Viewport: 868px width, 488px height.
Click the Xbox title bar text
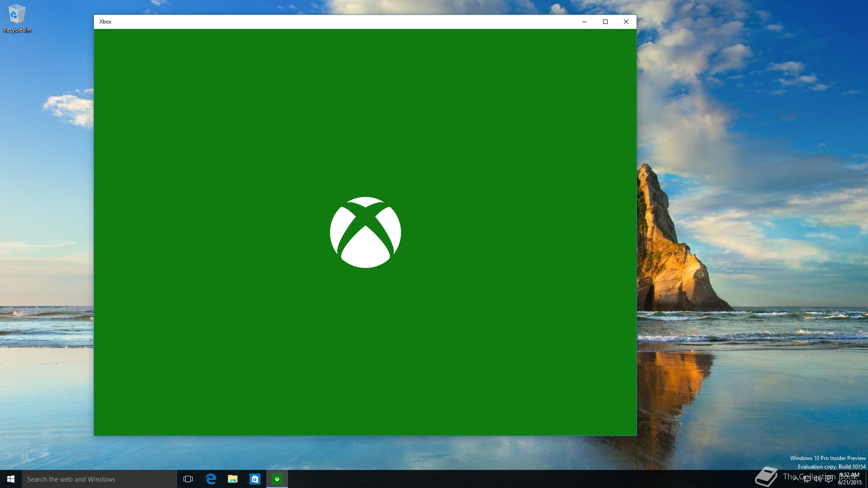tap(105, 22)
